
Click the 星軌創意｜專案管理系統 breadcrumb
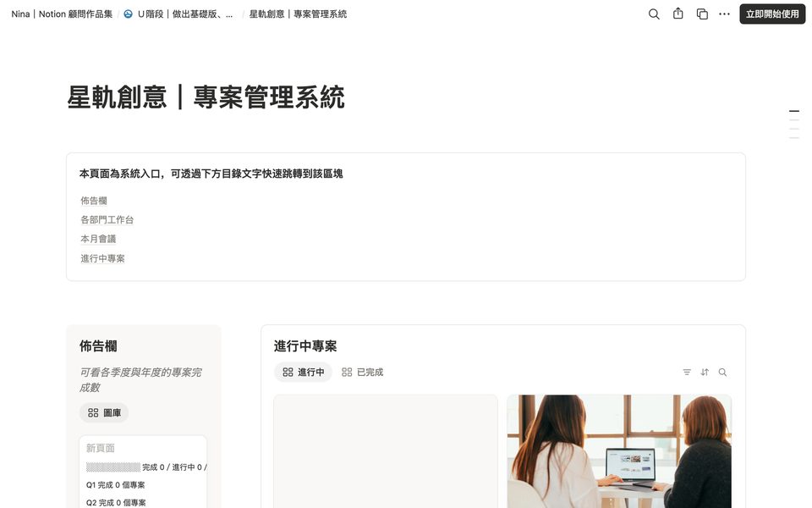point(298,14)
